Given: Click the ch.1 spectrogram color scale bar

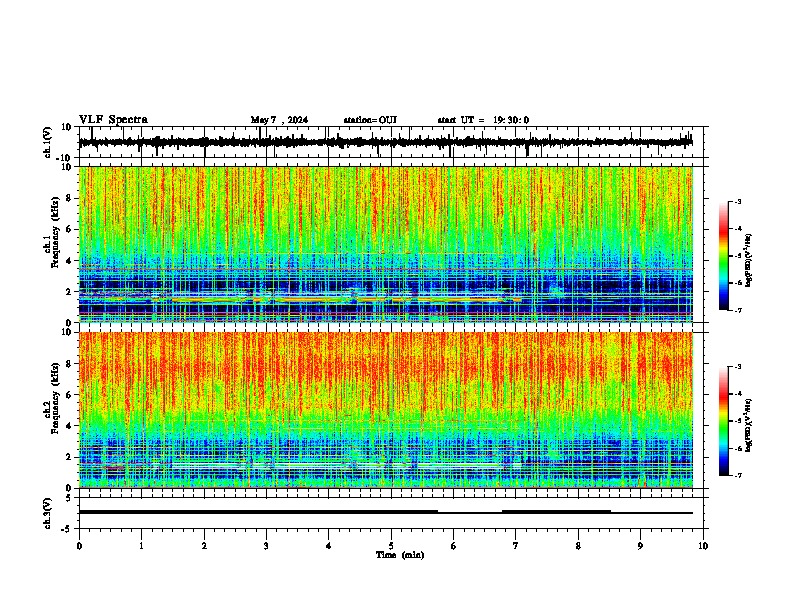Looking at the screenshot, I should tap(724, 256).
